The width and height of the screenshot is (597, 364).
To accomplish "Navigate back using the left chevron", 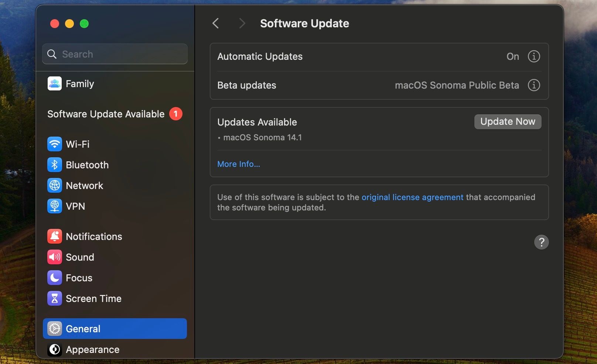I will (x=216, y=23).
